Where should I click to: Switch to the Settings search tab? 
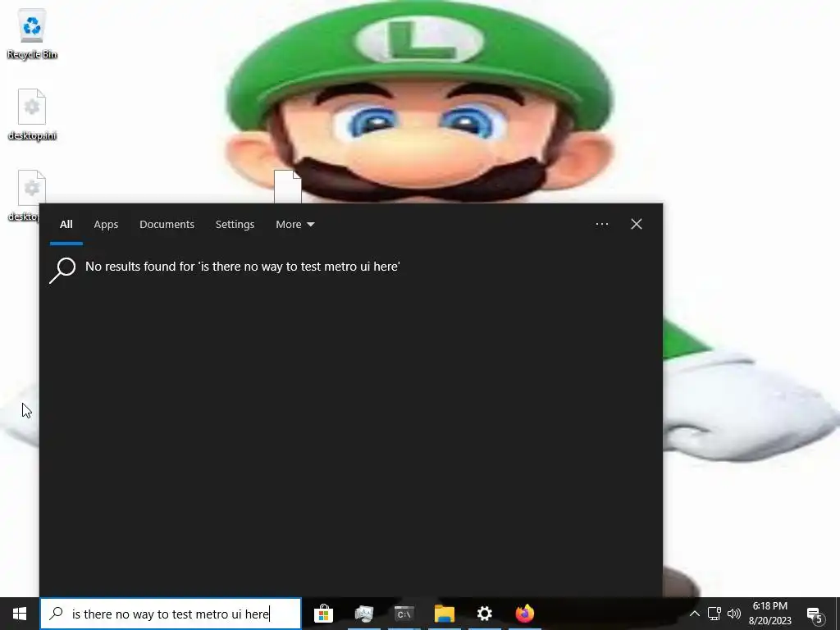pos(235,225)
